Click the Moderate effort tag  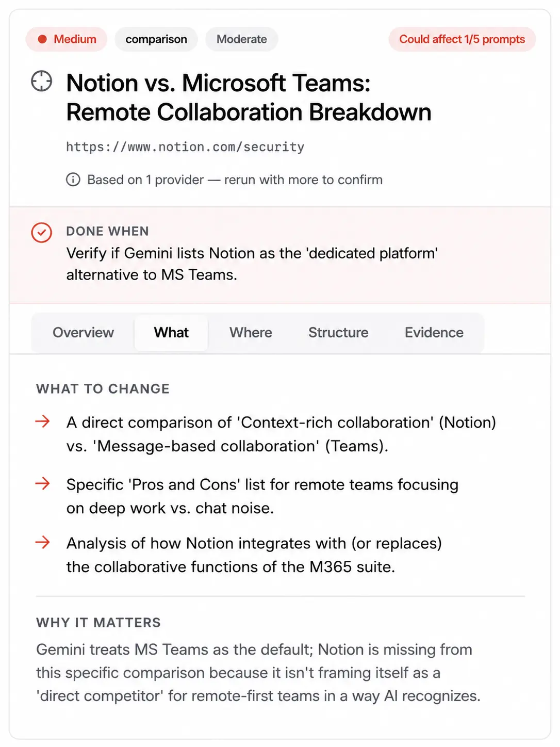click(x=242, y=39)
